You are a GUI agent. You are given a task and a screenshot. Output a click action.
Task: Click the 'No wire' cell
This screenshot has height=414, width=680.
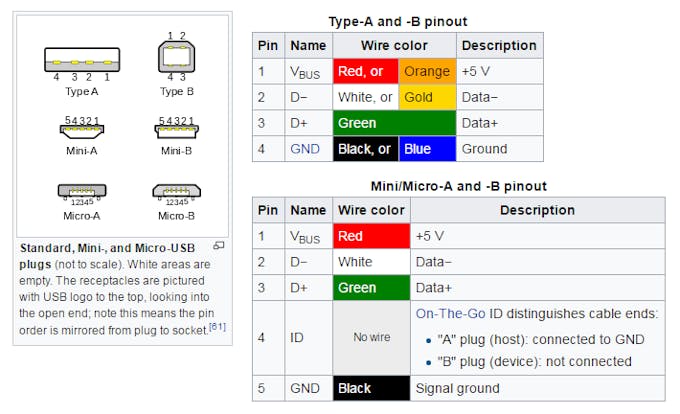[x=371, y=338]
